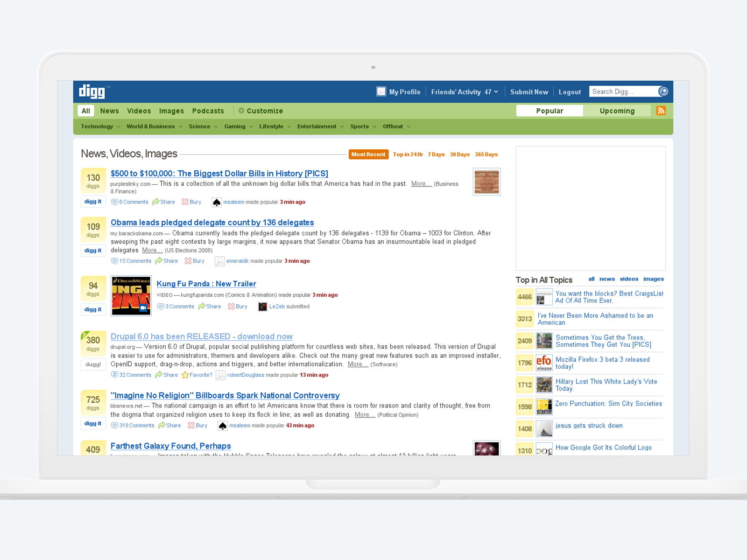The image size is (747, 560).
Task: Click the Digg logo
Action: coord(92,91)
